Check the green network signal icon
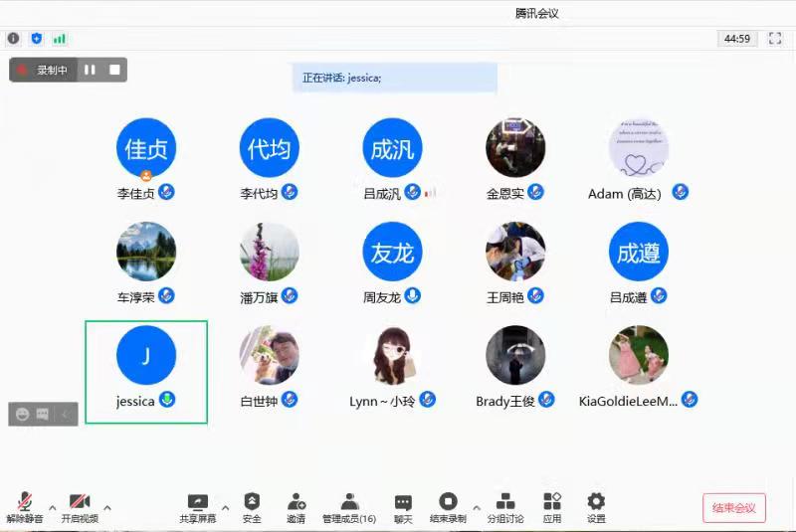Screen dimensions: 796x532 (x=60, y=39)
